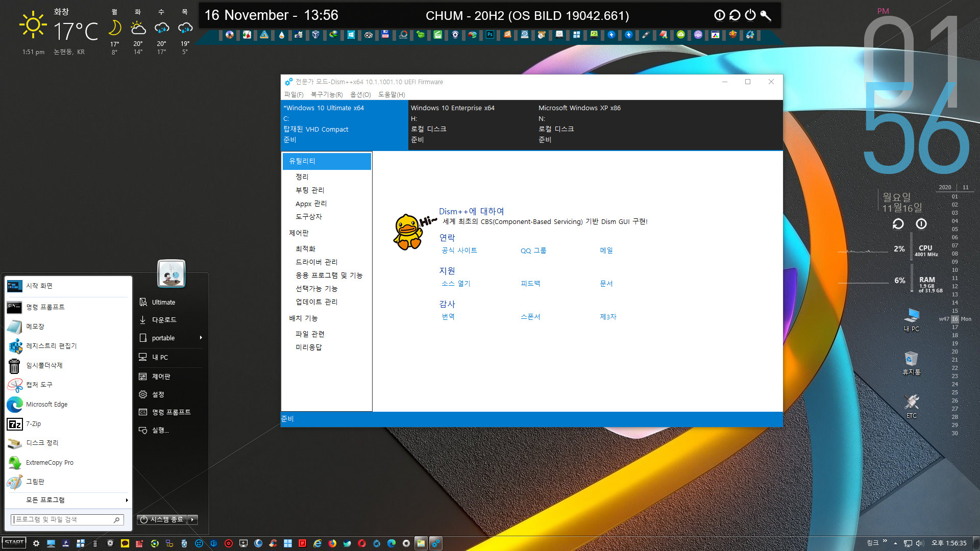Click the user account picture above Start menu

(171, 273)
